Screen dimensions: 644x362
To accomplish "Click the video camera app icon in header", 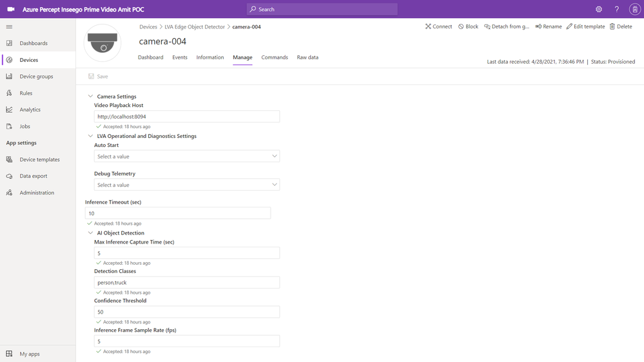I will point(11,9).
